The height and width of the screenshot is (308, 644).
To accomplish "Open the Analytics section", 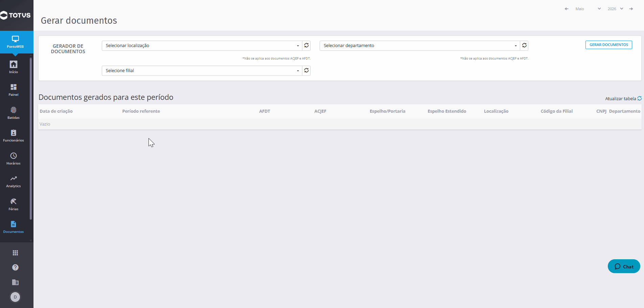I will pos(14,181).
